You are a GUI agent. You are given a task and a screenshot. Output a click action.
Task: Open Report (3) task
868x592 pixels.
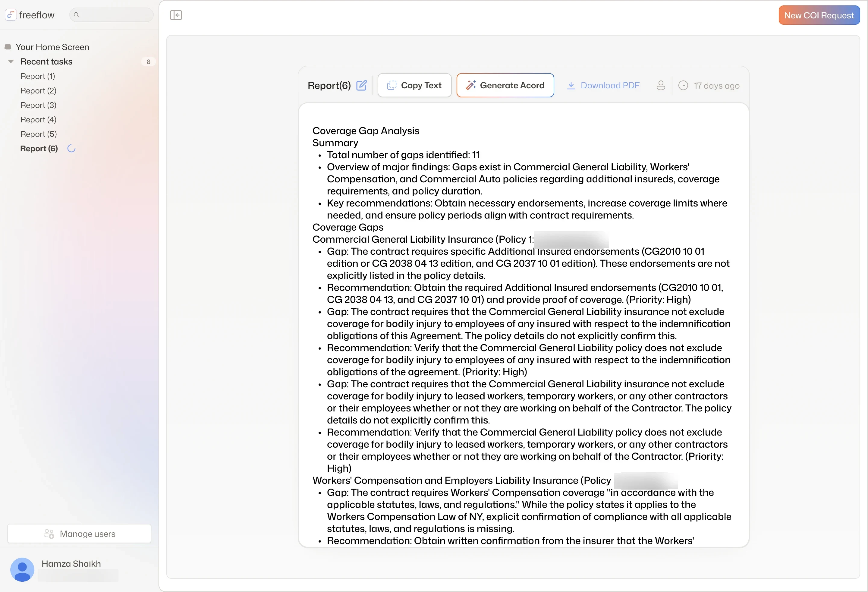pyautogui.click(x=39, y=105)
